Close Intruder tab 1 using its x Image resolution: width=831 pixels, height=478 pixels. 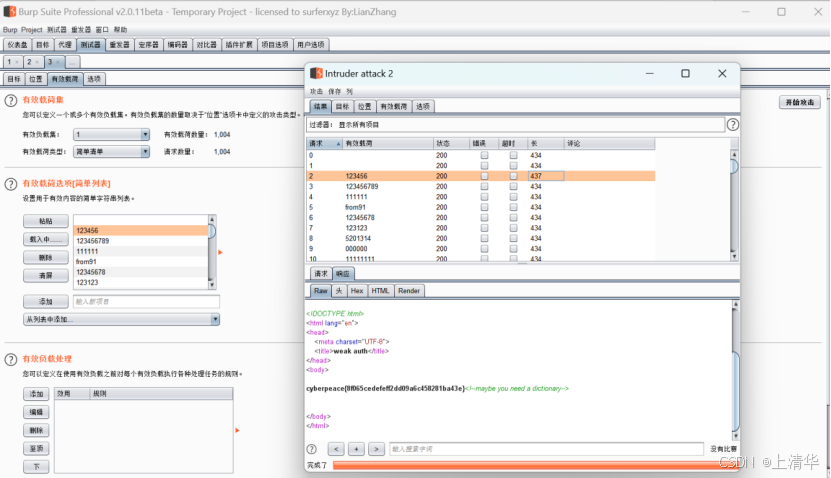17,62
